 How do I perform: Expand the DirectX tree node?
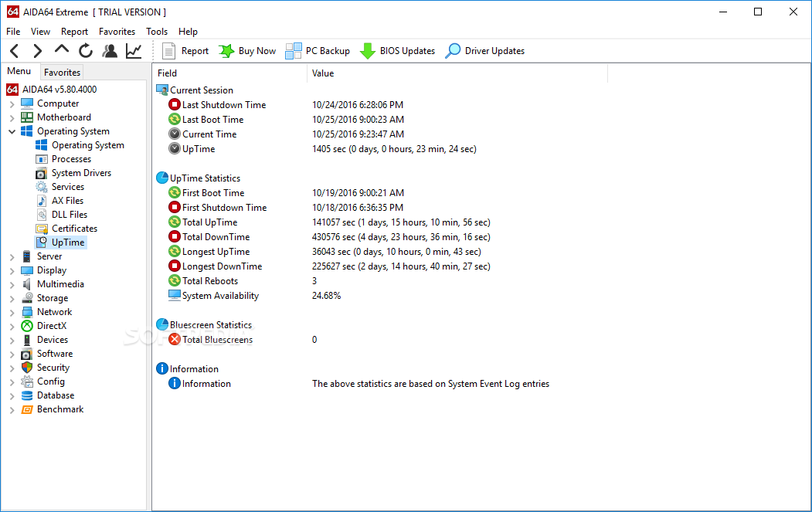tap(12, 326)
